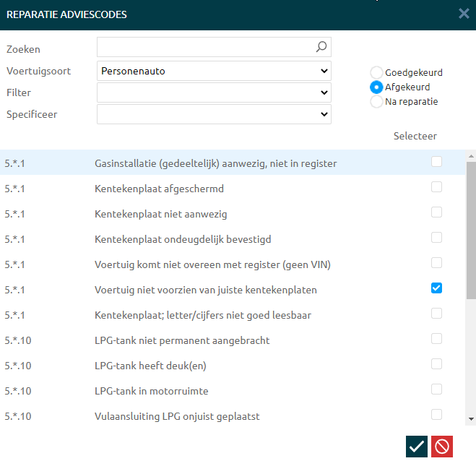The height and width of the screenshot is (474, 476).
Task: Close the Reparatie Adviescodes dialog
Action: click(x=464, y=14)
